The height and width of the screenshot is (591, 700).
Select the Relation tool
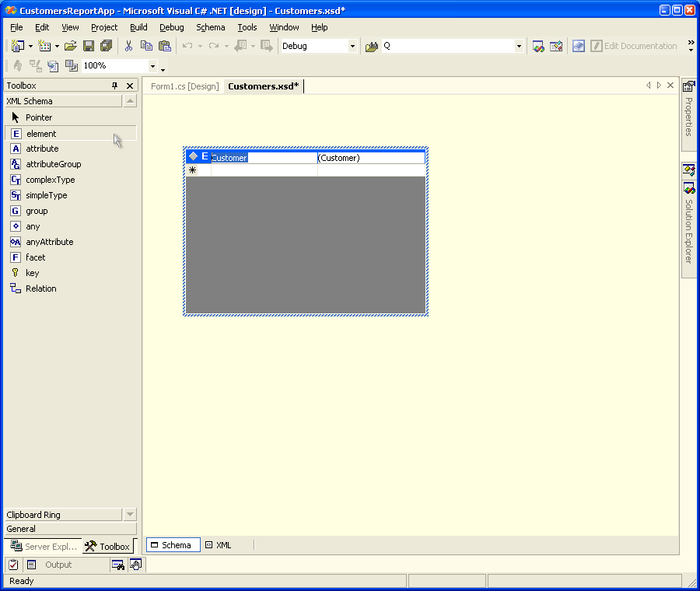point(40,289)
